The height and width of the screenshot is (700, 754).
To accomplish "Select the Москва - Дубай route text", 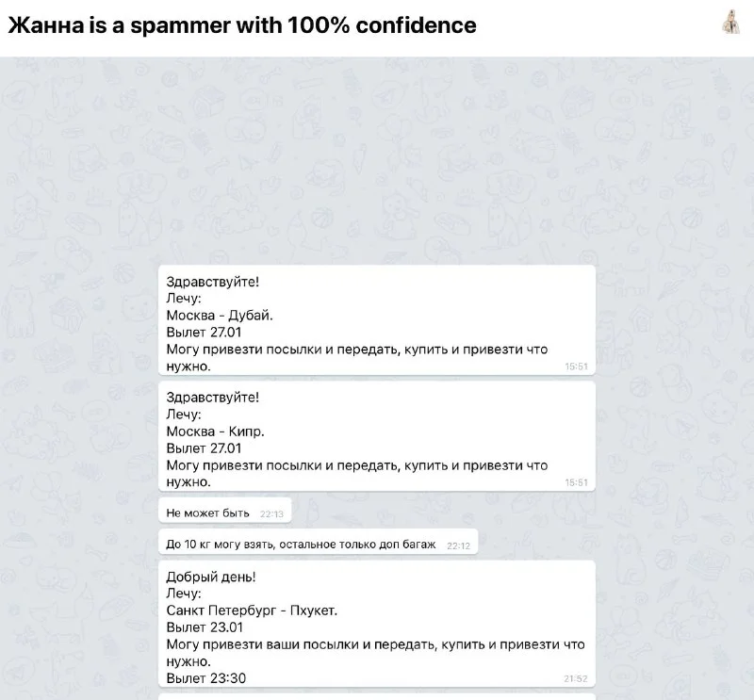I will click(x=220, y=316).
